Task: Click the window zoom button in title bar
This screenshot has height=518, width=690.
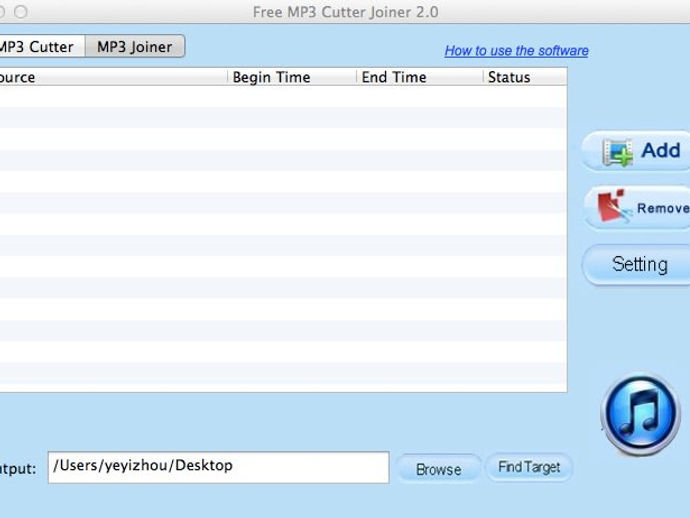Action: click(21, 12)
